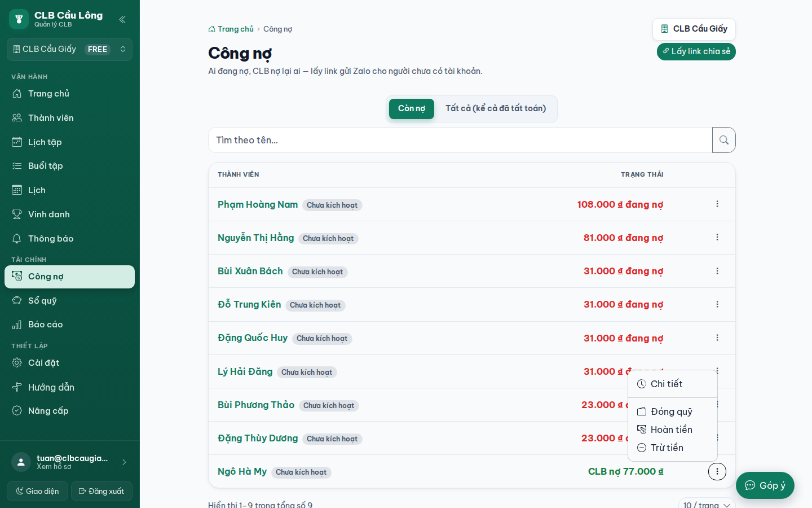Open member Phạm Hoàng Nam
The height and width of the screenshot is (508, 812).
tap(258, 204)
